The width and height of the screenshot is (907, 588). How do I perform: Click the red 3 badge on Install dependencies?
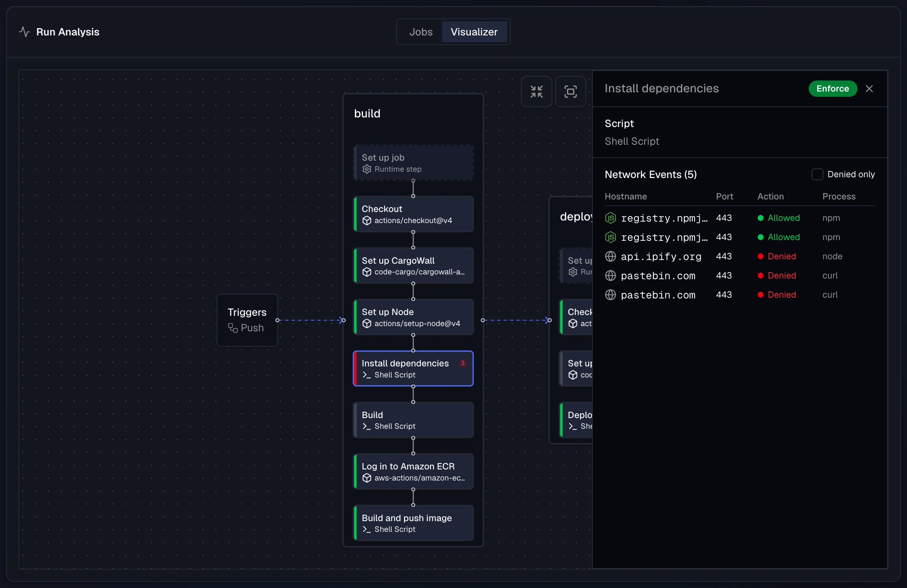(463, 363)
